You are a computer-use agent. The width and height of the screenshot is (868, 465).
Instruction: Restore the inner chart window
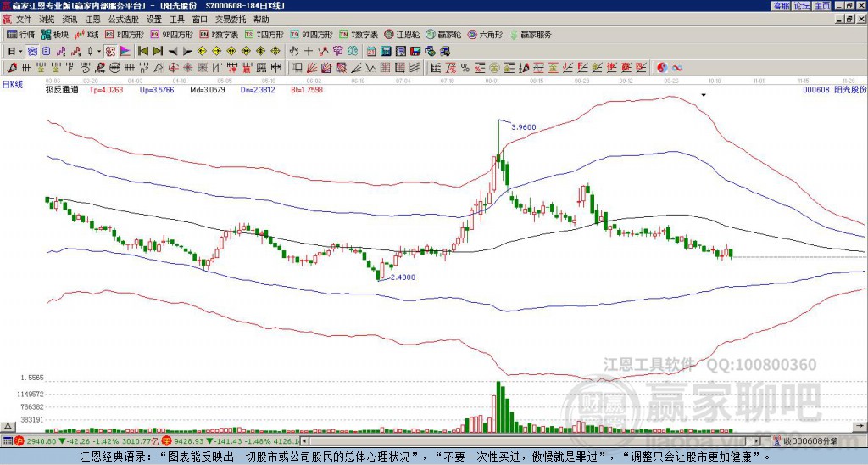851,20
